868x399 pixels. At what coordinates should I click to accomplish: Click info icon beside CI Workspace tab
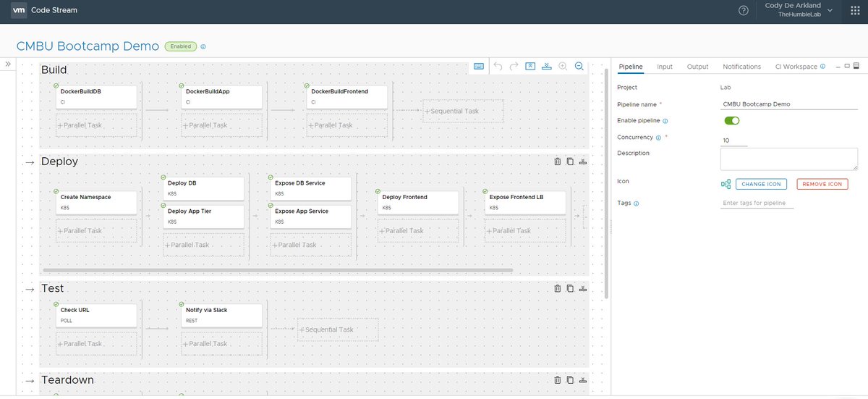[823, 67]
